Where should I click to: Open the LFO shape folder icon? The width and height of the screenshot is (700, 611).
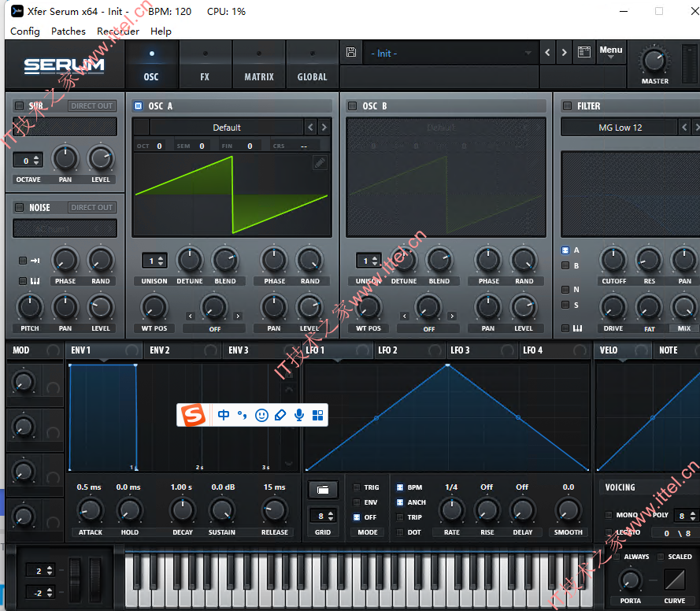point(323,490)
